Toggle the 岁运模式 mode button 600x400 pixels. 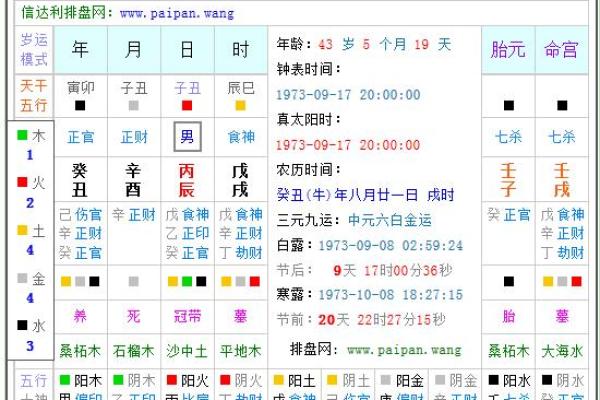32,49
